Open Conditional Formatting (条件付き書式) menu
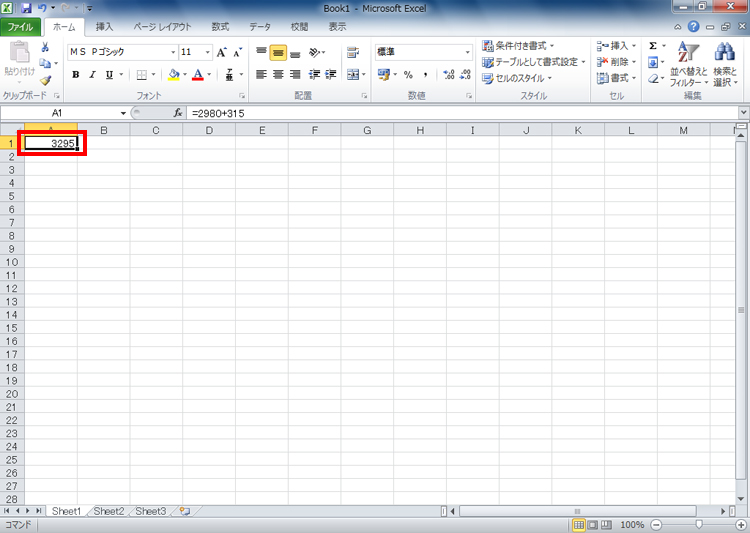Image resolution: width=750 pixels, height=533 pixels. 518,46
